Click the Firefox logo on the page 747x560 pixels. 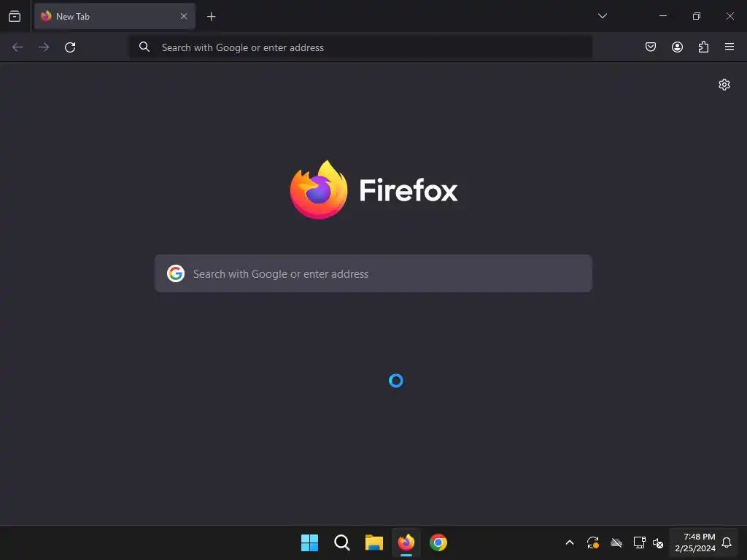point(374,190)
